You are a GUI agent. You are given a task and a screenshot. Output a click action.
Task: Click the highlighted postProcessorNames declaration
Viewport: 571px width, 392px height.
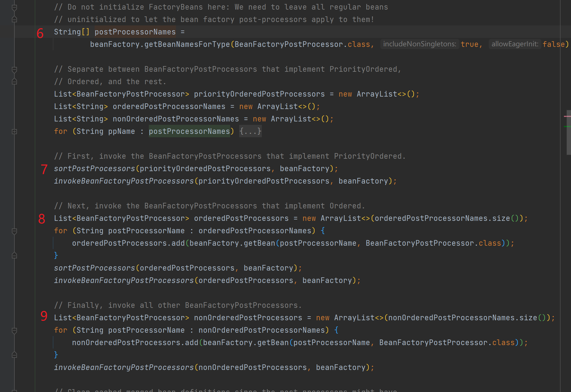pyautogui.click(x=135, y=32)
